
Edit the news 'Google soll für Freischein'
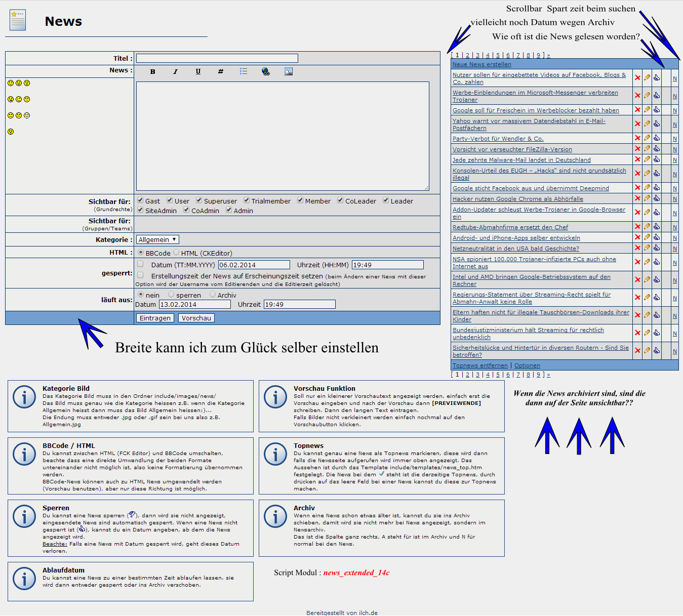click(647, 109)
